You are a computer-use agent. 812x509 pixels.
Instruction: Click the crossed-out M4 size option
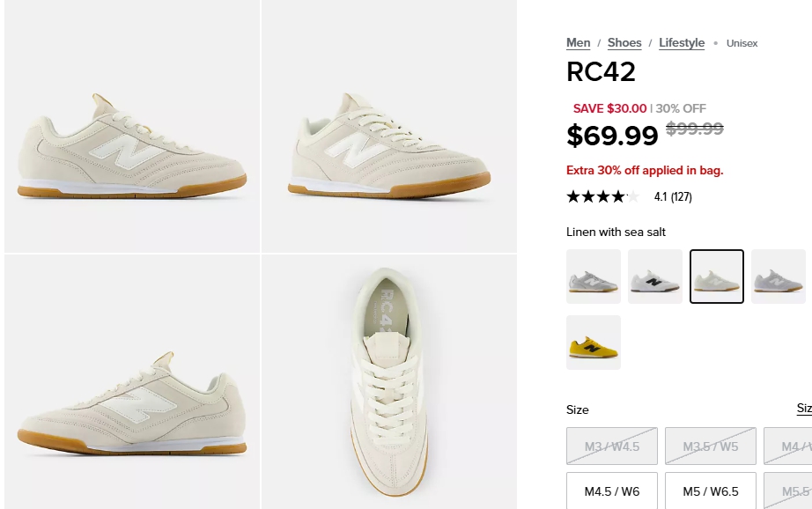point(791,446)
